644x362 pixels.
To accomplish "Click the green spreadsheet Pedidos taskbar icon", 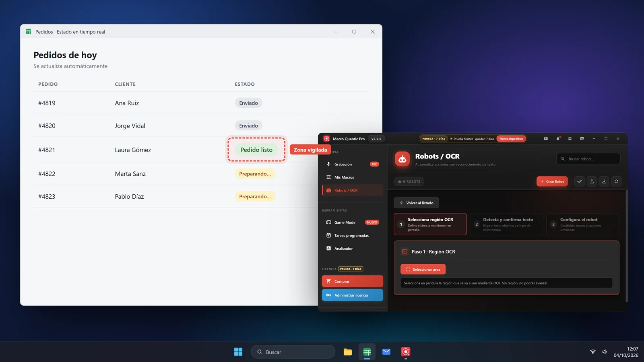I will click(x=367, y=352).
